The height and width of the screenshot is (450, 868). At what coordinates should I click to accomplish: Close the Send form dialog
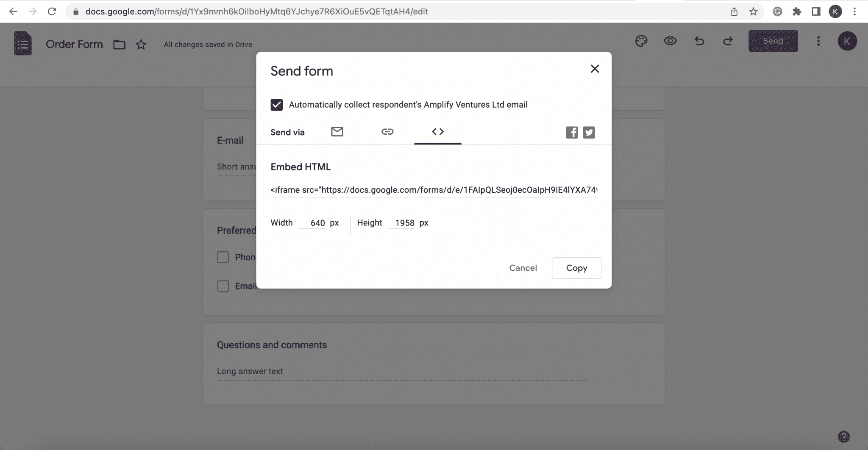click(x=595, y=69)
